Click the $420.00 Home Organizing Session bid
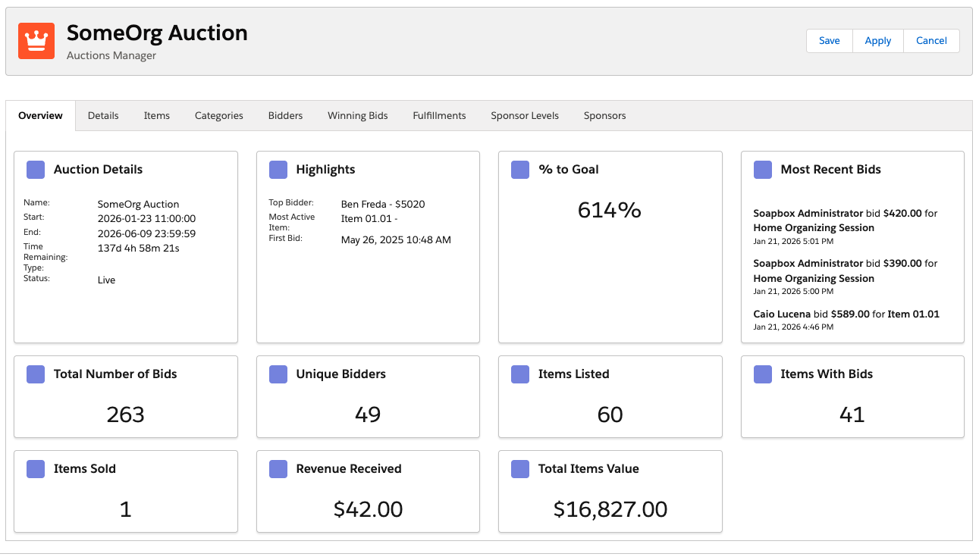This screenshot has height=560, width=979. pyautogui.click(x=846, y=221)
